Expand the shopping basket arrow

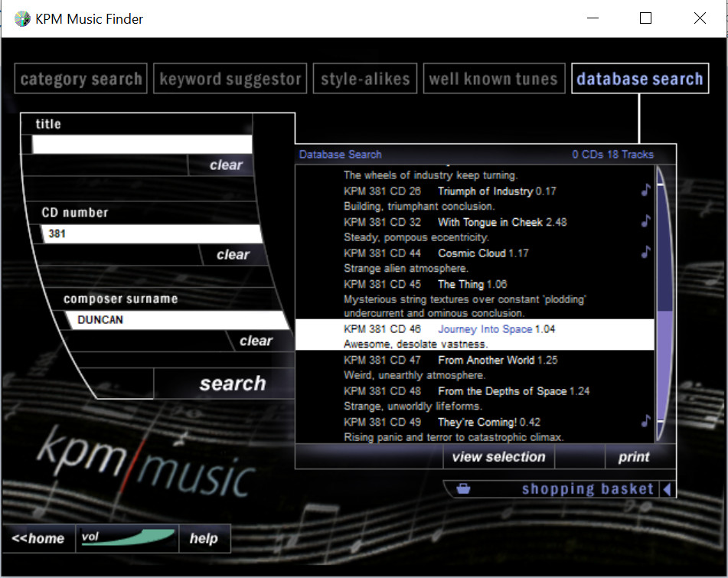point(668,489)
